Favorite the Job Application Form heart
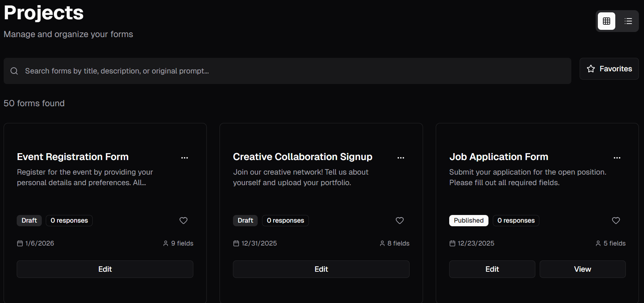Viewport: 644px width, 303px height. (x=616, y=220)
